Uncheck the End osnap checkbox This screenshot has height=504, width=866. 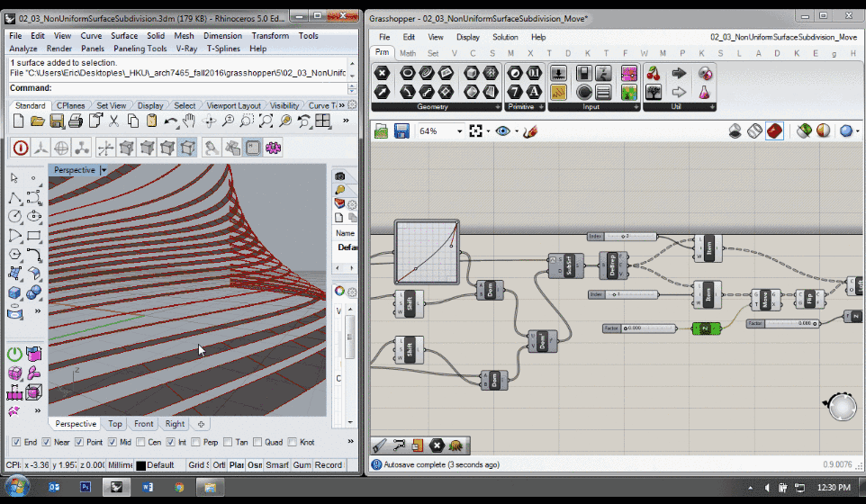click(x=16, y=442)
